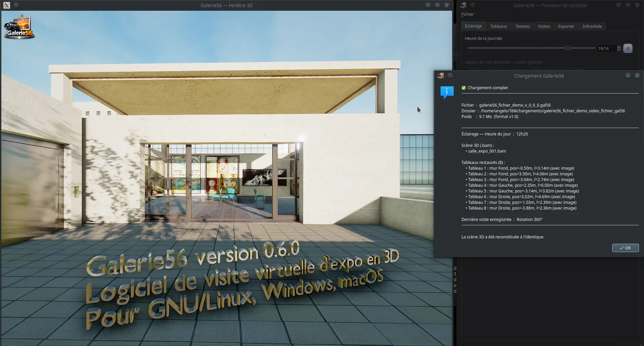644x346 pixels.
Task: Open the Visites tab
Action: 544,26
